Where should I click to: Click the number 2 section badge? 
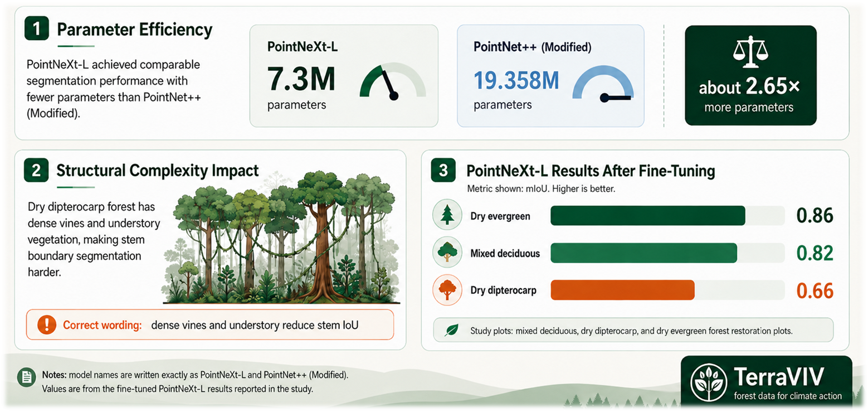[x=36, y=170]
